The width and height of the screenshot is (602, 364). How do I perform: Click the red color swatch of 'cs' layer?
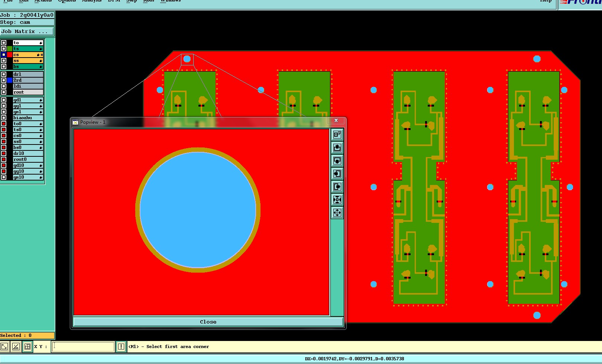[x=10, y=55]
